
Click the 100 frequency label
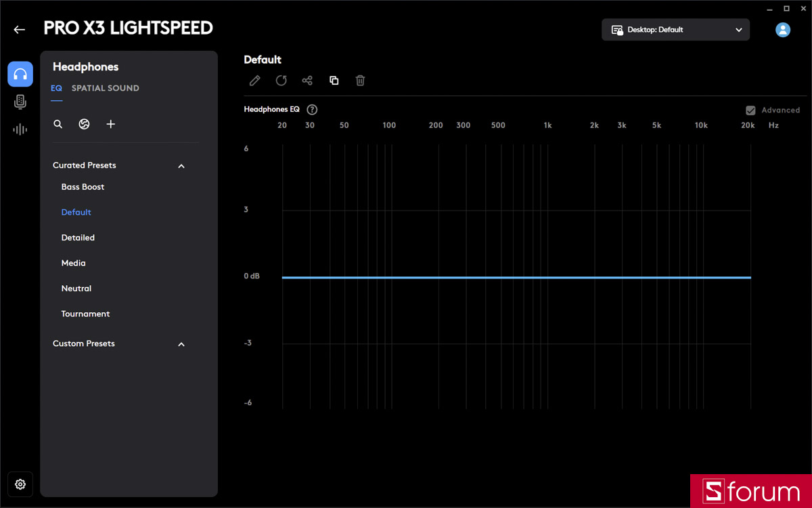389,125
